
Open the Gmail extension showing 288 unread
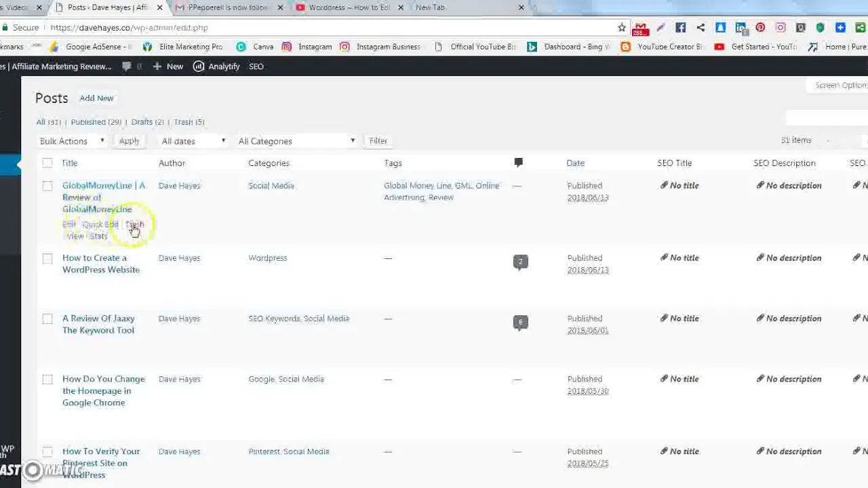[640, 28]
